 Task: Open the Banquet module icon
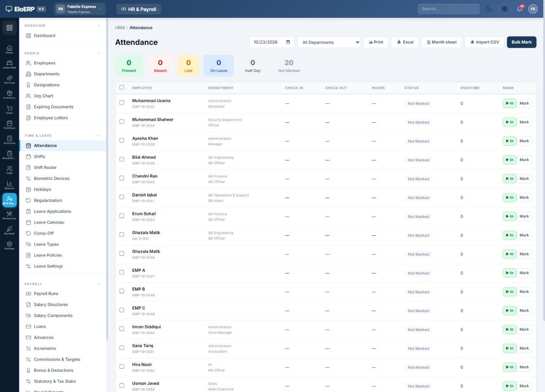[x=9, y=231]
